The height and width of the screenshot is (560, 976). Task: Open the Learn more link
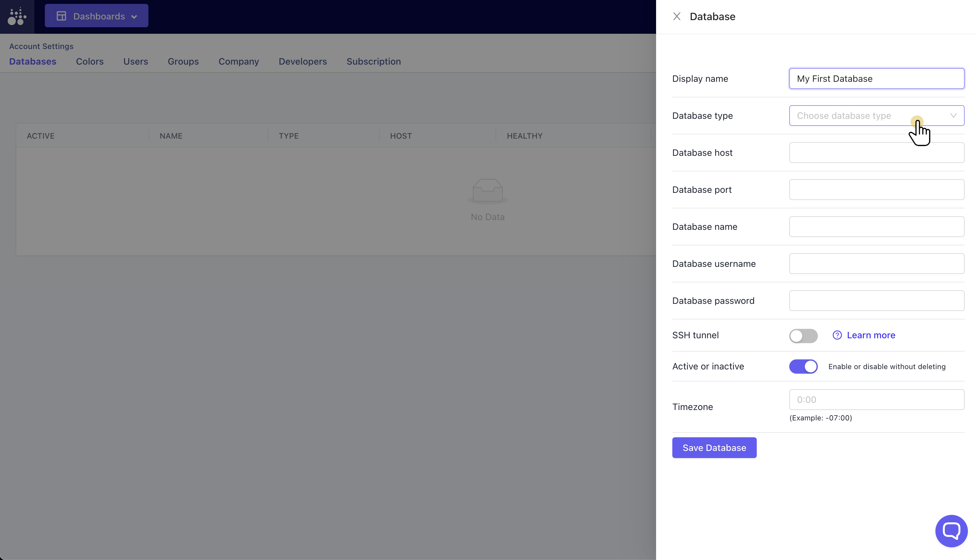(871, 335)
